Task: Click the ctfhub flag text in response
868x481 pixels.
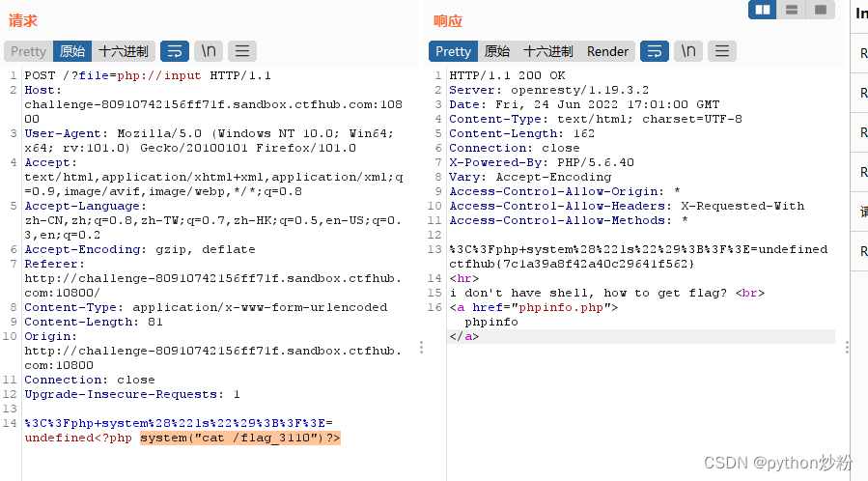Action: click(572, 264)
